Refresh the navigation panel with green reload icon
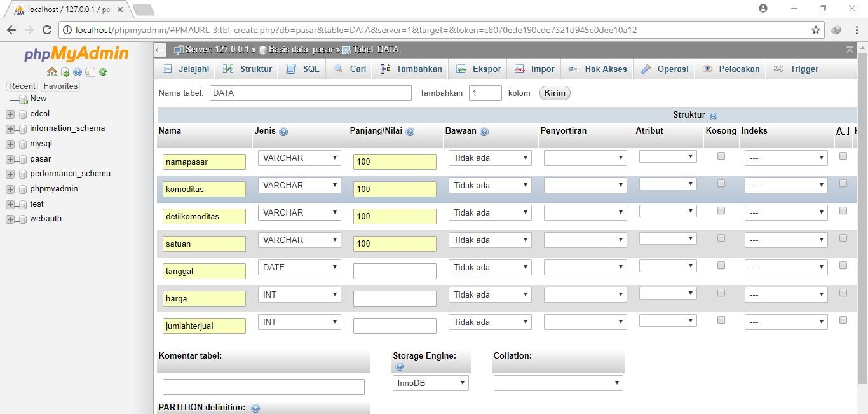The height and width of the screenshot is (414, 868). [103, 72]
